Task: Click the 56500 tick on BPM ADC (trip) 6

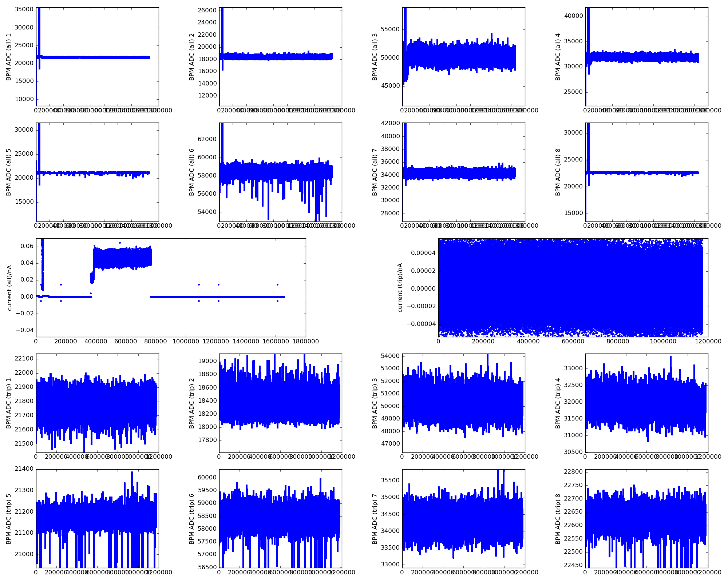Action: pyautogui.click(x=207, y=567)
